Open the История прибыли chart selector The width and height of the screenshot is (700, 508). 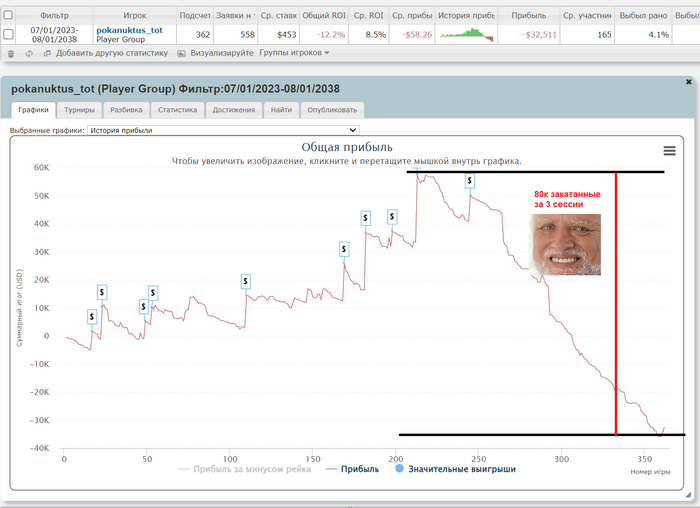tap(223, 130)
